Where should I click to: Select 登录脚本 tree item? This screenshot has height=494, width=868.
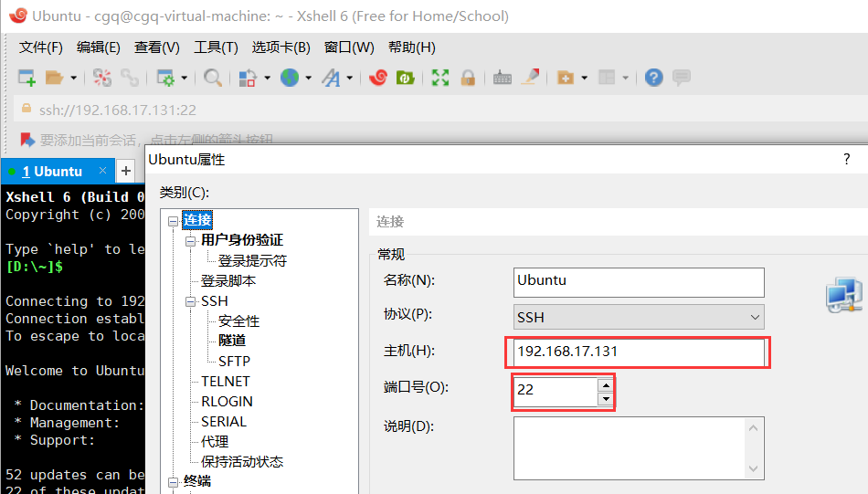228,280
